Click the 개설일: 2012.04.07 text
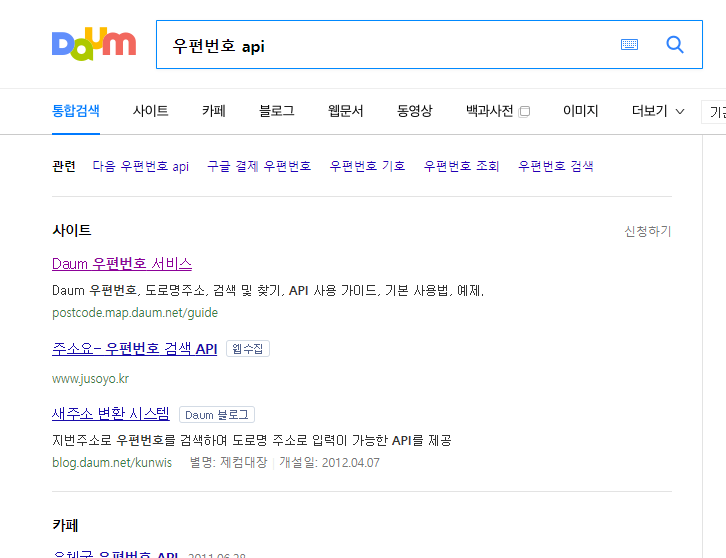Screen dimensions: 726x558 [x=329, y=463]
